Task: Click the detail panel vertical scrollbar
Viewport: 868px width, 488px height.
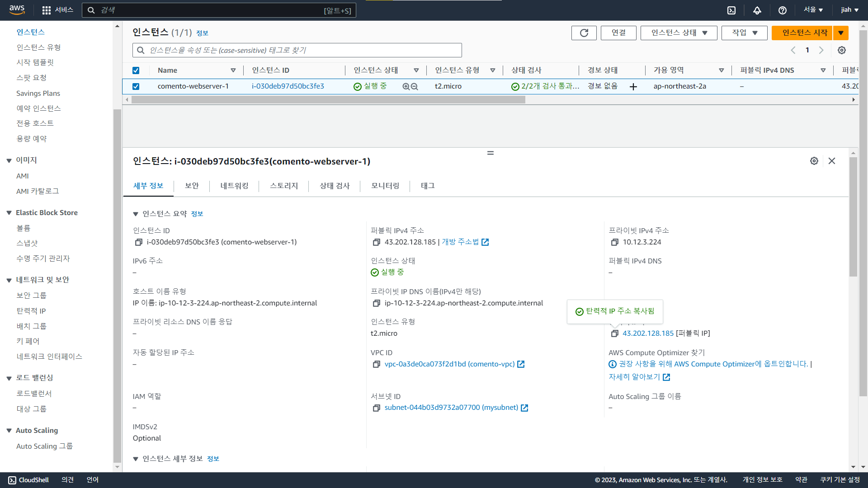Action: 853,217
